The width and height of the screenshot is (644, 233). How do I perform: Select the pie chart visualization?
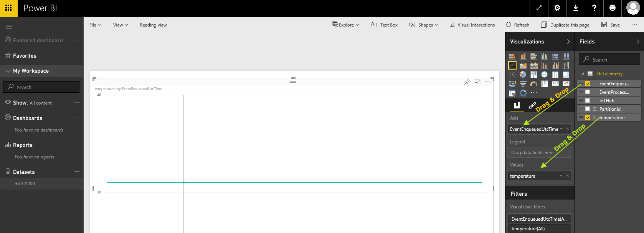pyautogui.click(x=523, y=75)
